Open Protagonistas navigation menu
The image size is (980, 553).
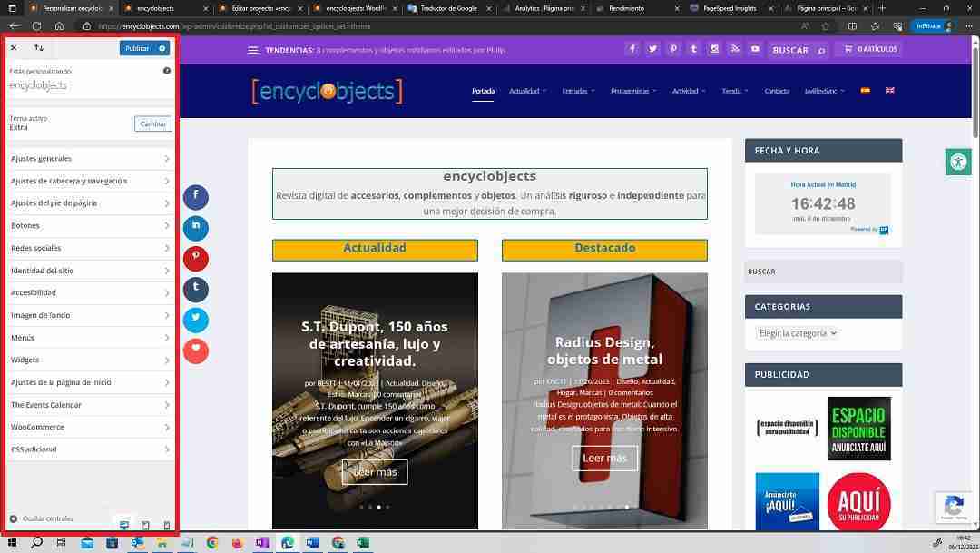(633, 92)
